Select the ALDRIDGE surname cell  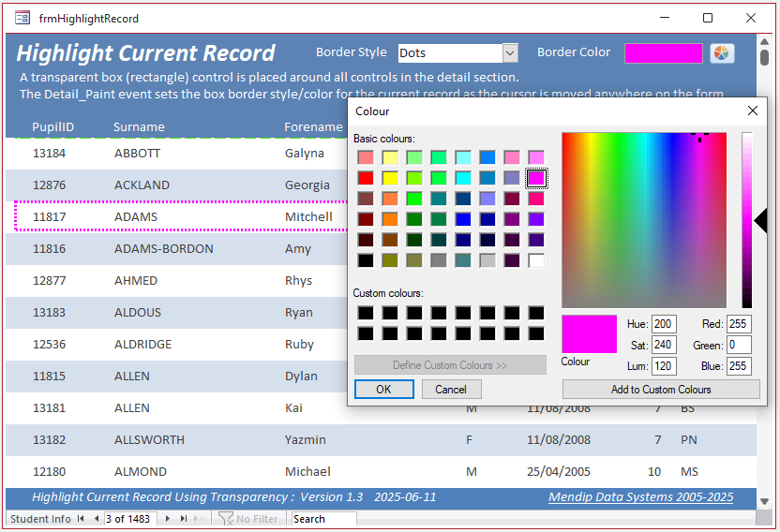click(x=142, y=344)
